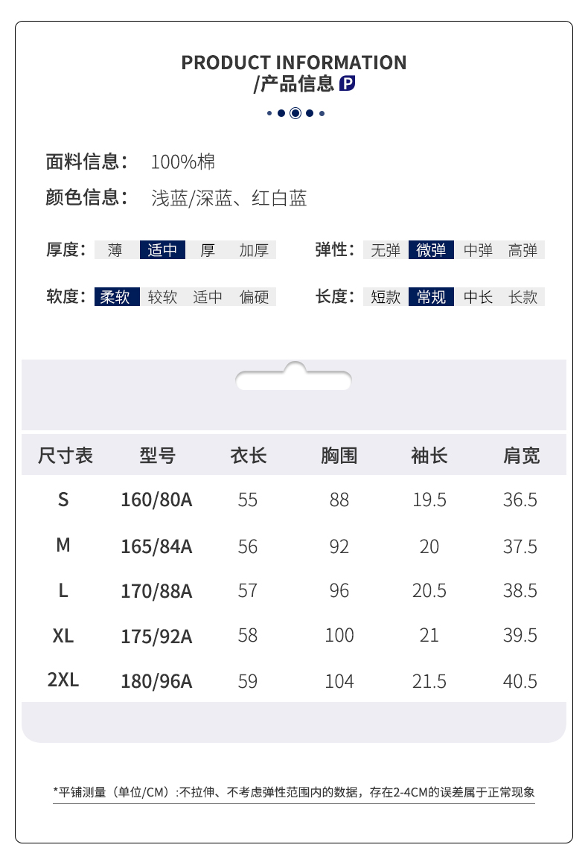Select the 柔软 softness option
Screen dimensions: 588x868
tap(116, 297)
